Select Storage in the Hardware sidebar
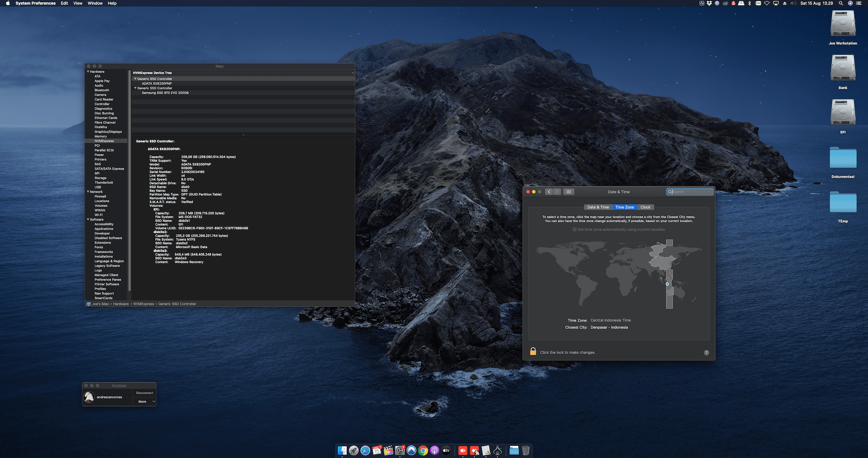 coord(100,178)
